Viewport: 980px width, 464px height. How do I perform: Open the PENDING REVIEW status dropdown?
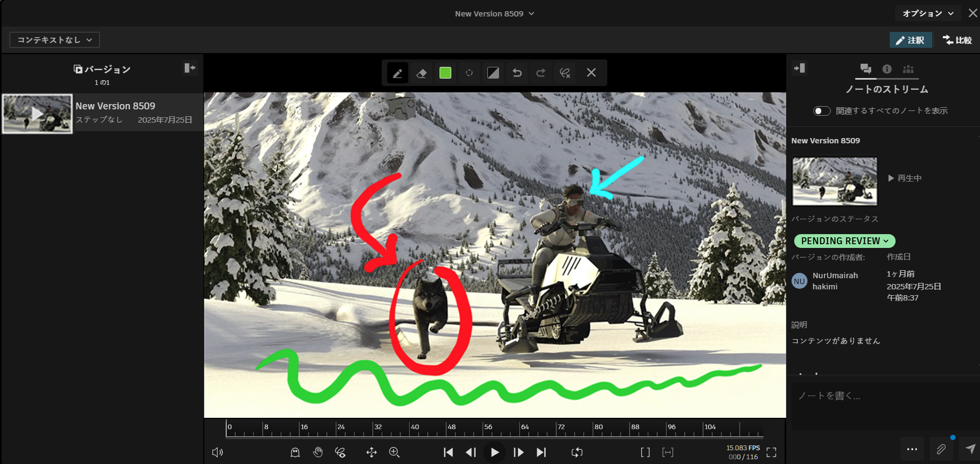(x=845, y=241)
